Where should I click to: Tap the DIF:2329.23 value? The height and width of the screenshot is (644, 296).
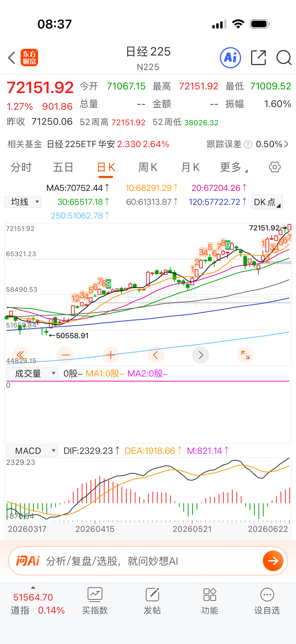click(91, 451)
